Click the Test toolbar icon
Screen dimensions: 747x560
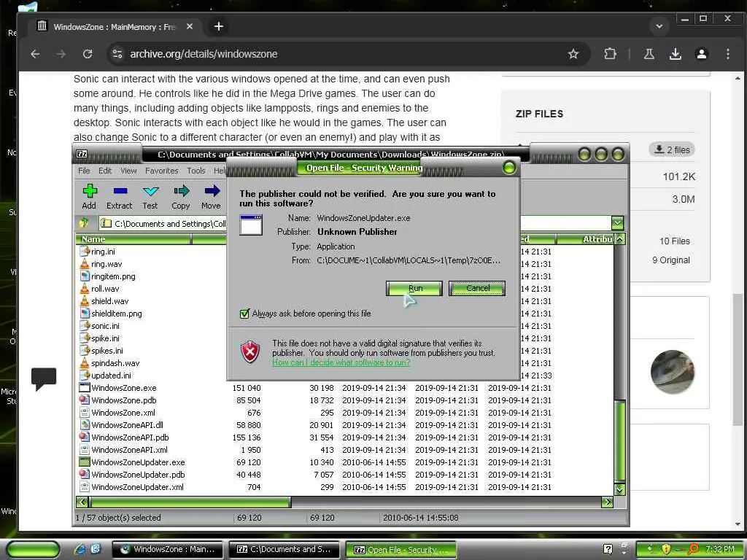point(150,192)
